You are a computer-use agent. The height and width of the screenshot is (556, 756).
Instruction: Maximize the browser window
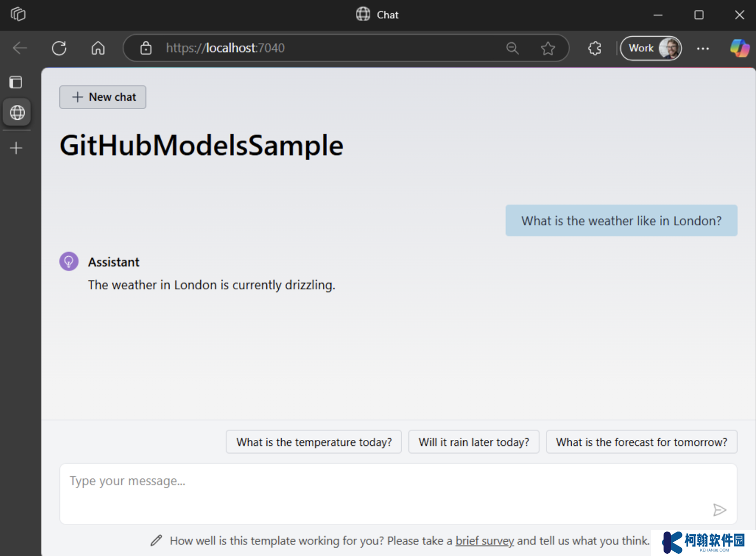(699, 15)
